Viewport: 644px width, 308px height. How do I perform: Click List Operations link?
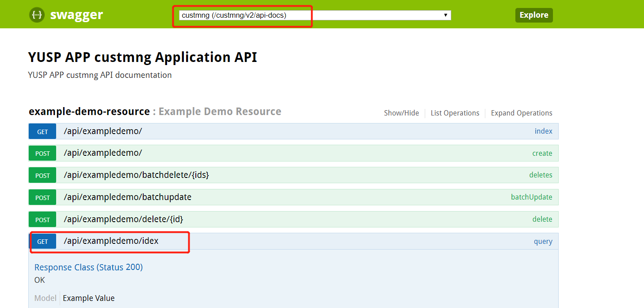tap(455, 113)
